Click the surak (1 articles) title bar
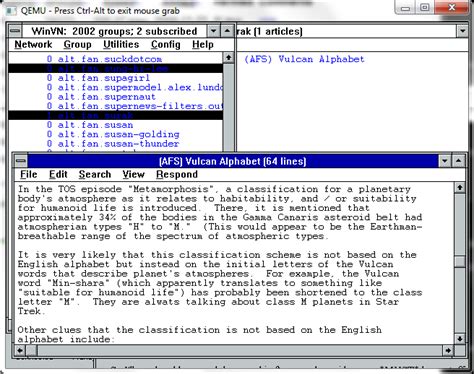The width and height of the screenshot is (474, 374). (x=346, y=31)
